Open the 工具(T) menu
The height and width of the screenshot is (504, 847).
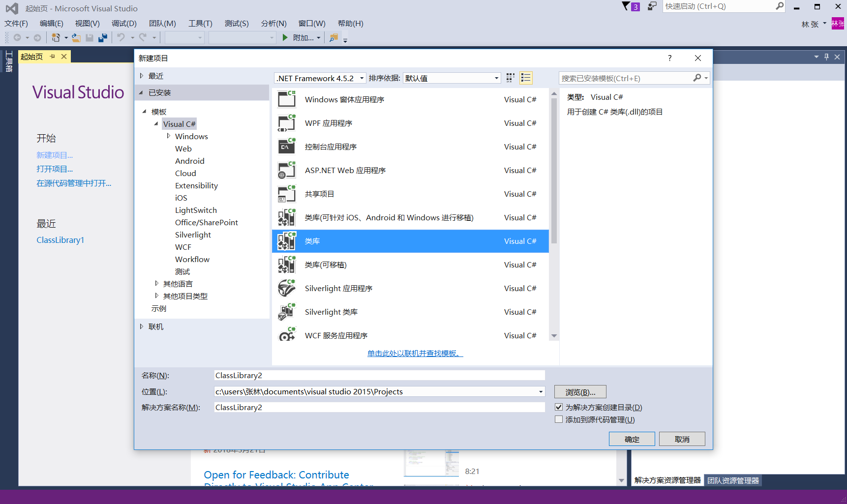coord(200,24)
